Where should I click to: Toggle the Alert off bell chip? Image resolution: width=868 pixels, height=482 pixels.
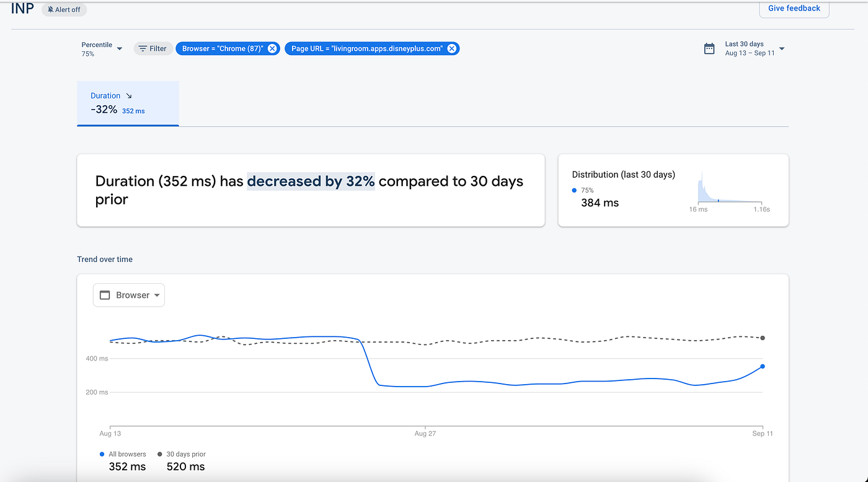click(64, 10)
